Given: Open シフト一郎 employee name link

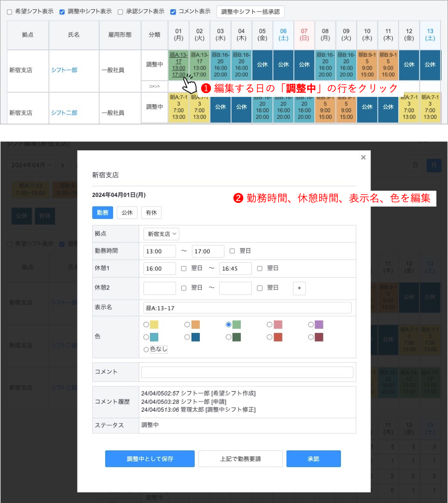Looking at the screenshot, I should click(x=64, y=70).
